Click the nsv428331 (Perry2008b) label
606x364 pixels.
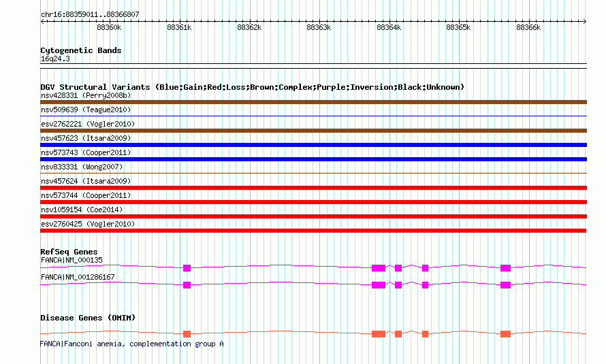click(86, 95)
